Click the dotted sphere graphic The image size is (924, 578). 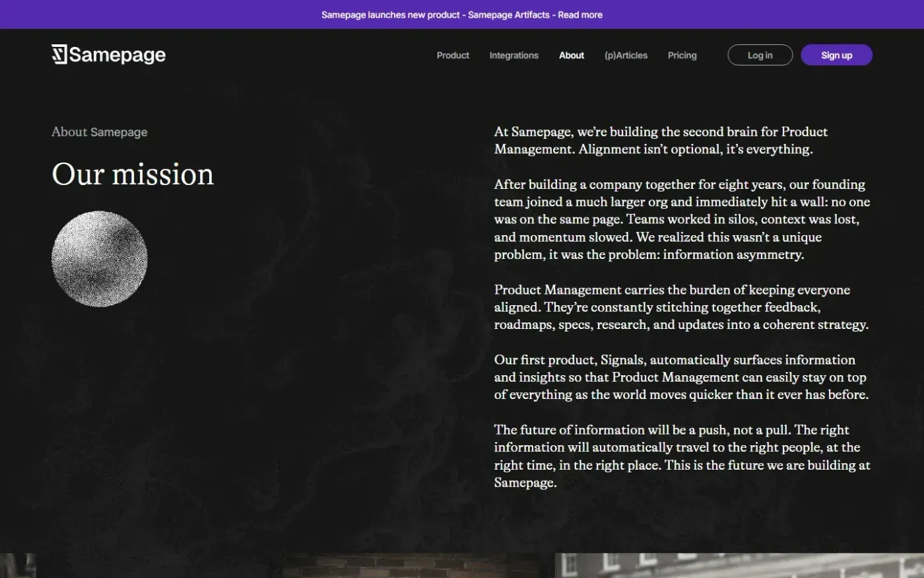point(100,259)
